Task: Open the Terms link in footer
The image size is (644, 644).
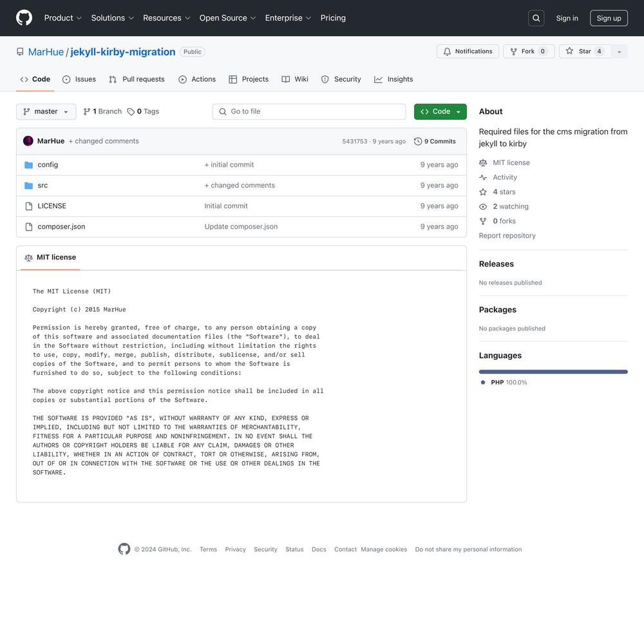Action: point(208,549)
